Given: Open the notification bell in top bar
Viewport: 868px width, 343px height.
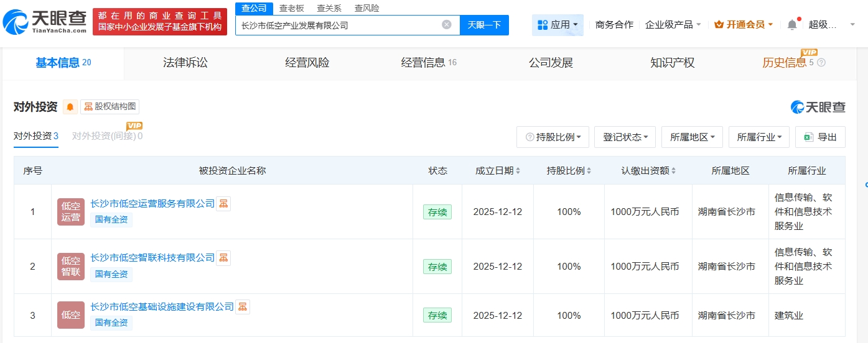Looking at the screenshot, I should click(791, 25).
